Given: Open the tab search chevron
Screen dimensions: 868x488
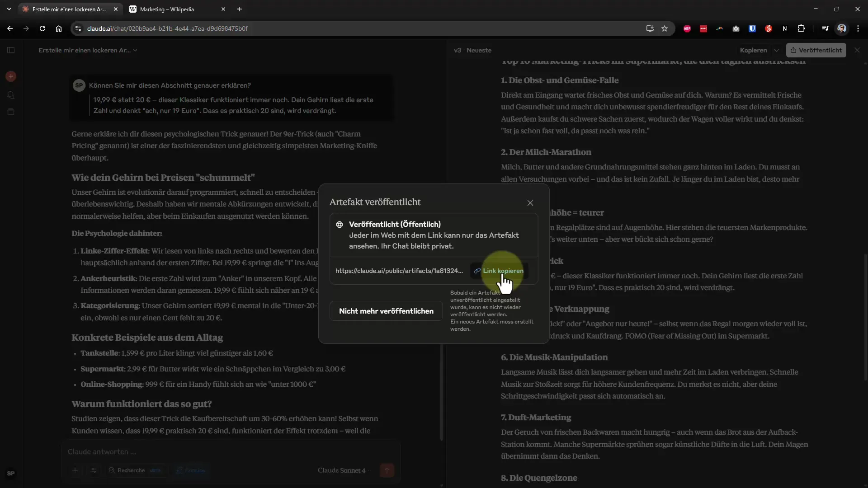Looking at the screenshot, I should (x=9, y=9).
